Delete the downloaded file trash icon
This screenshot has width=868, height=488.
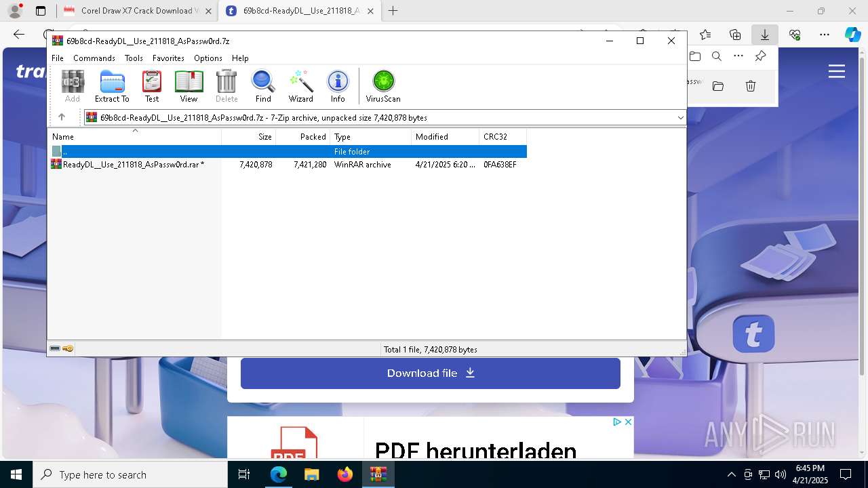tap(751, 86)
